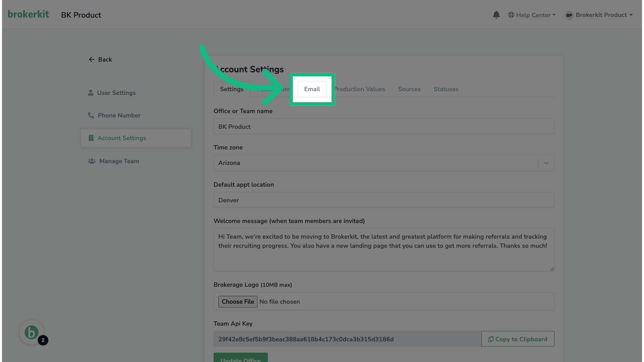
Task: Click the Manage Team people icon
Action: tap(92, 161)
